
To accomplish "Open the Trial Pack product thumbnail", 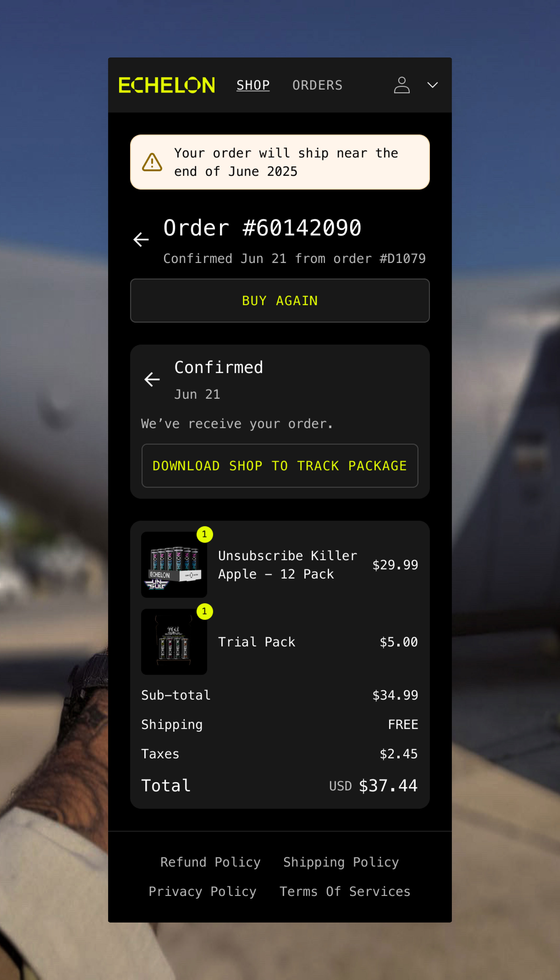I will [174, 642].
